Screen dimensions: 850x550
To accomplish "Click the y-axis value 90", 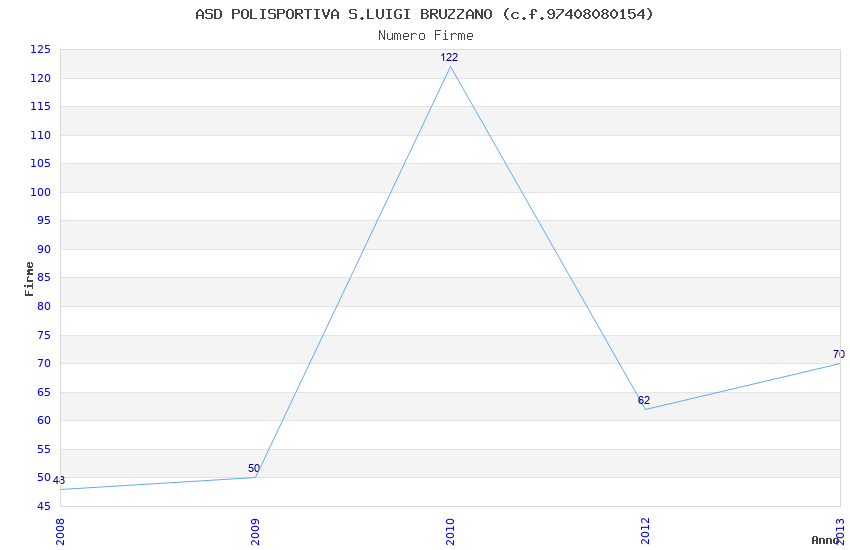I will (x=43, y=249).
